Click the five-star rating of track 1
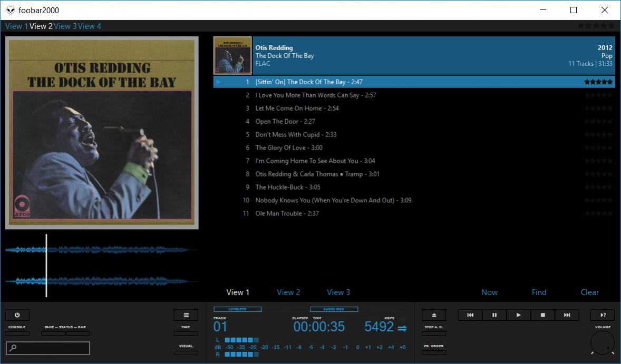The image size is (621, 364). [598, 82]
